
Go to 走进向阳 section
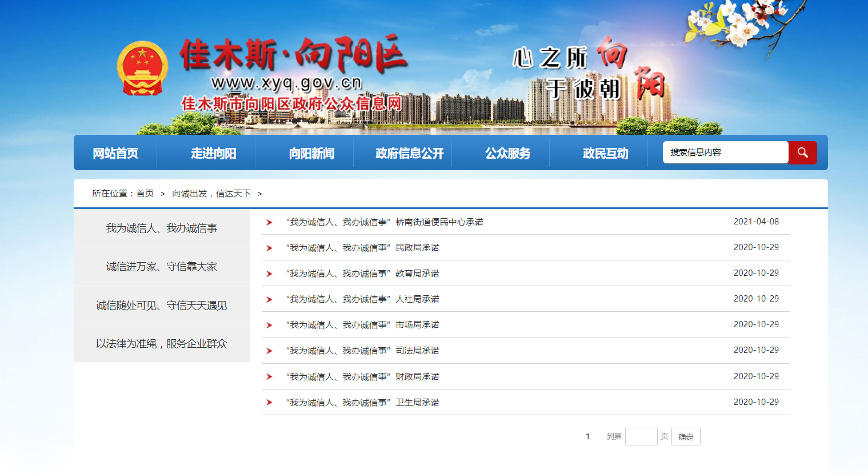[213, 153]
